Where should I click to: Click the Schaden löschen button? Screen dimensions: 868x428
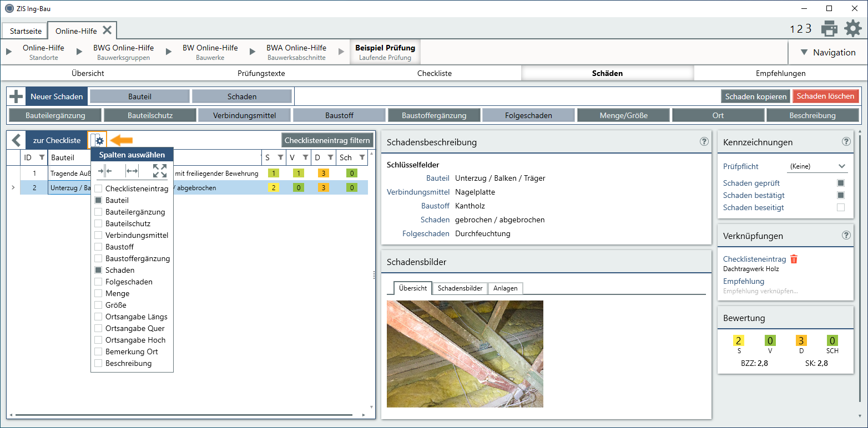click(825, 96)
